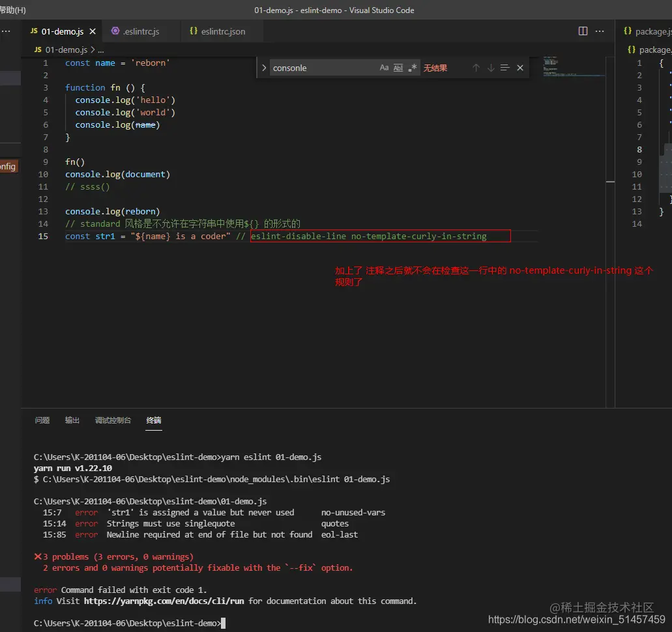672x632 pixels.
Task: Click the '// ssss()' comment on line 11
Action: [x=87, y=187]
